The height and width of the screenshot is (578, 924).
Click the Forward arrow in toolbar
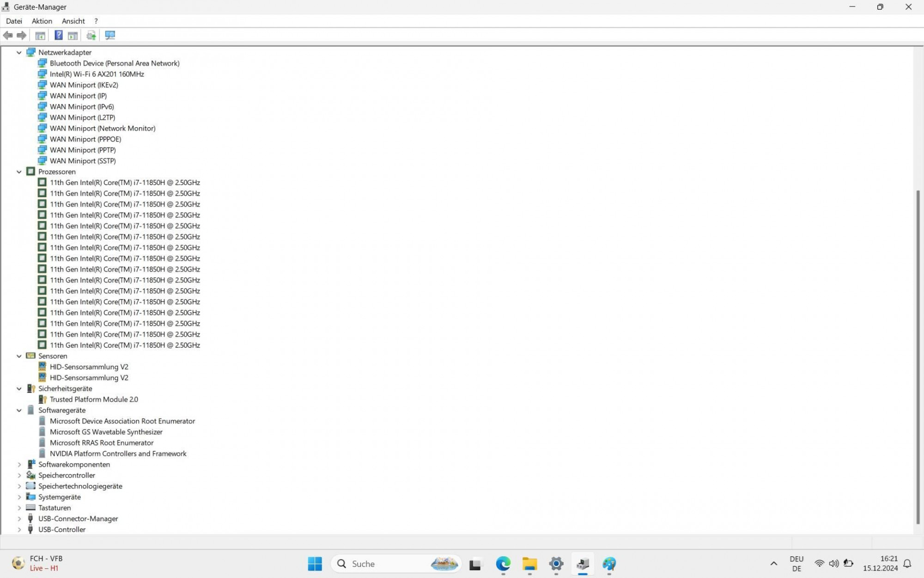[x=21, y=35]
